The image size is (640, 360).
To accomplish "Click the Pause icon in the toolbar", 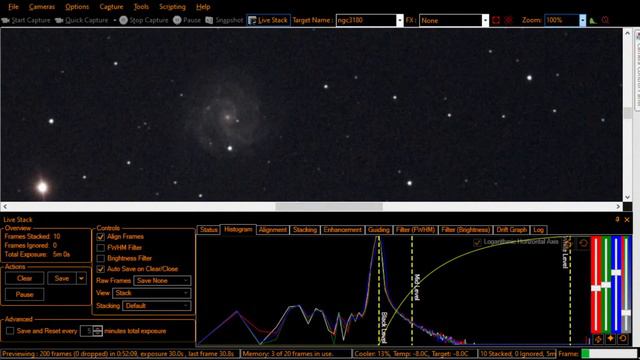I will pyautogui.click(x=177, y=20).
